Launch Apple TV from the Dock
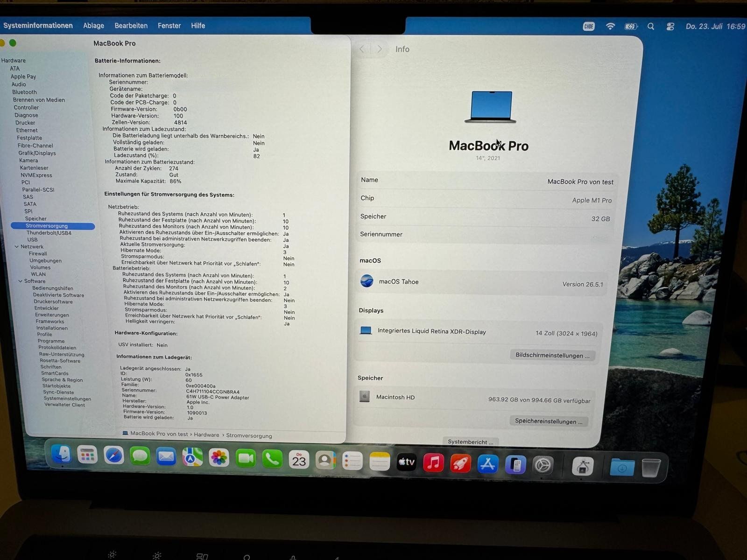Viewport: 747px width, 560px height. coord(406,462)
